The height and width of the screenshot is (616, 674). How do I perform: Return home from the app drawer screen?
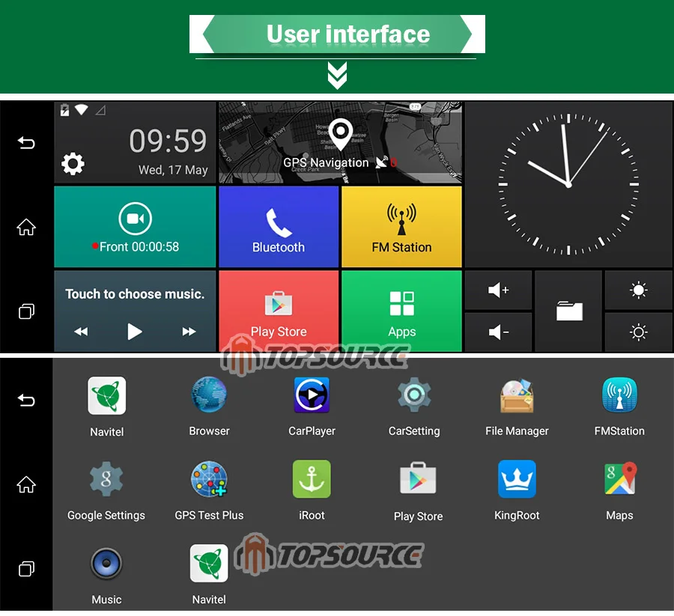(26, 484)
